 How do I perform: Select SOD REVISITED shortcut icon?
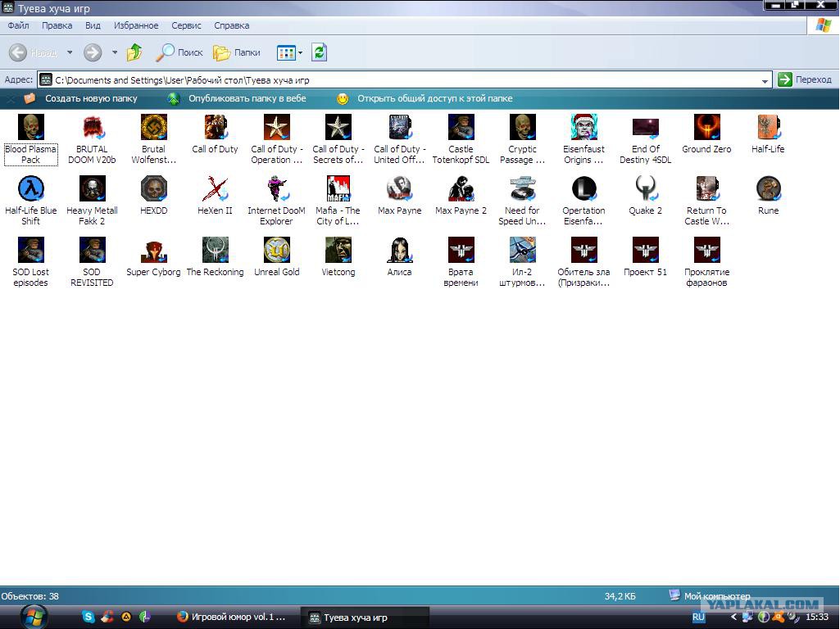tap(92, 251)
